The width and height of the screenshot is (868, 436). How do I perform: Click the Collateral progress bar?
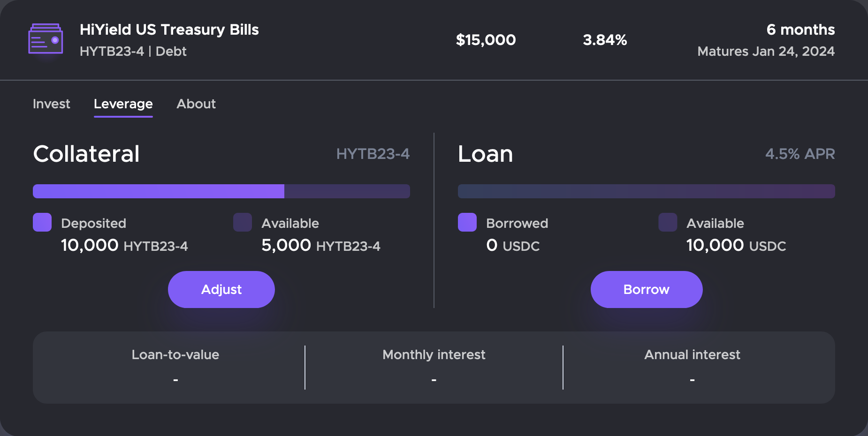click(x=221, y=191)
